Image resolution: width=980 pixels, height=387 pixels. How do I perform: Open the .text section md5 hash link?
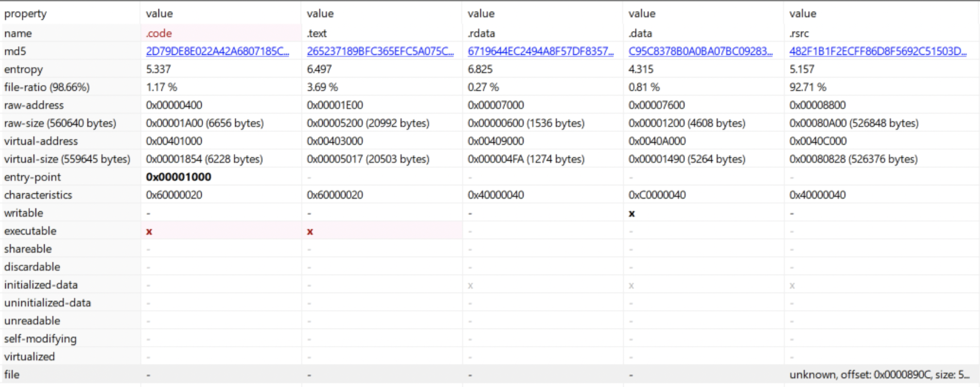tap(380, 51)
